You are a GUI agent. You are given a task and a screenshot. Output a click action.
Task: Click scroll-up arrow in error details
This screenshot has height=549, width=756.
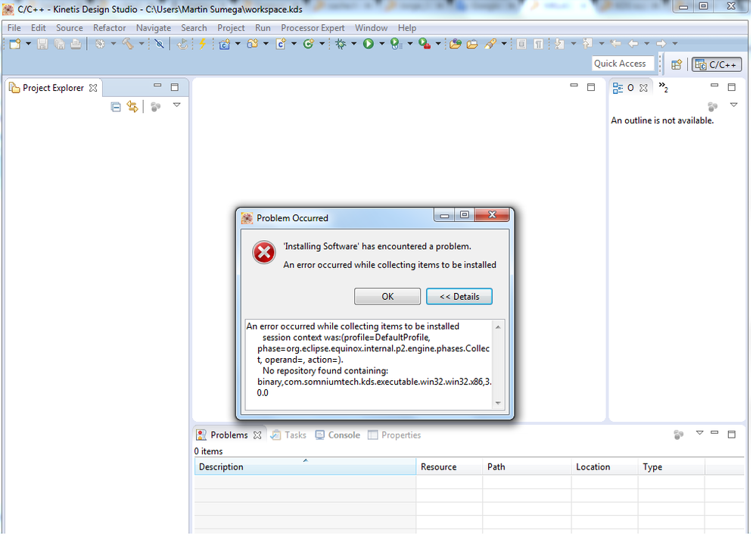click(x=498, y=327)
